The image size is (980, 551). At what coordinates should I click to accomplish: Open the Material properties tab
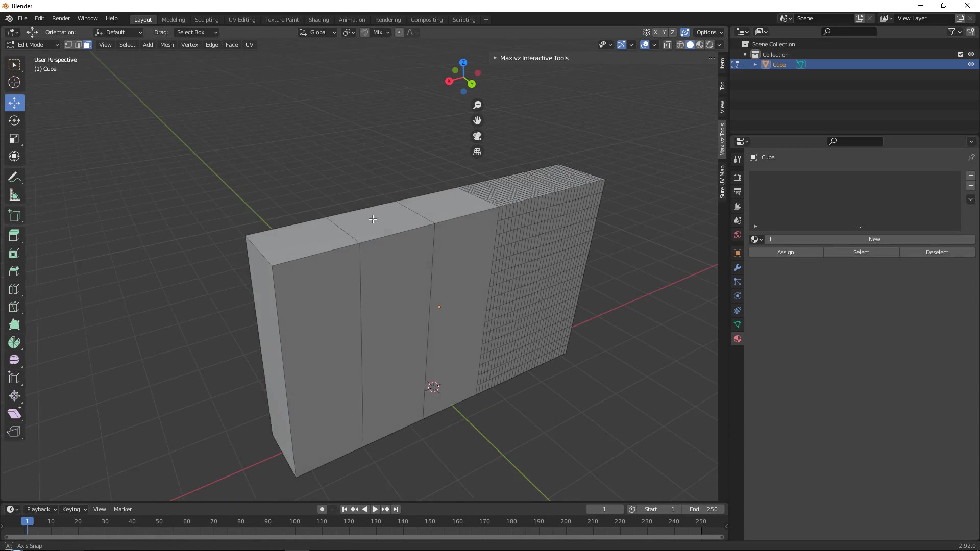click(737, 339)
